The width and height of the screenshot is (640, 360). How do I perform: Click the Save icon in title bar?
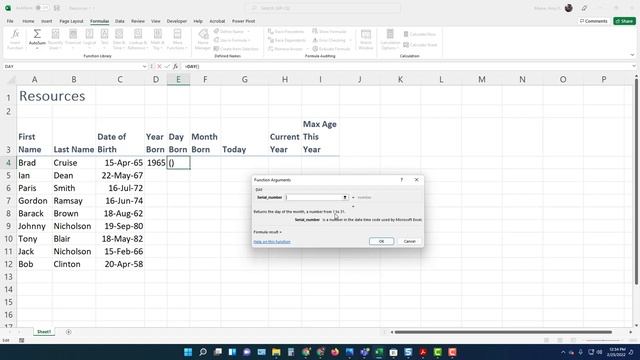(x=57, y=8)
